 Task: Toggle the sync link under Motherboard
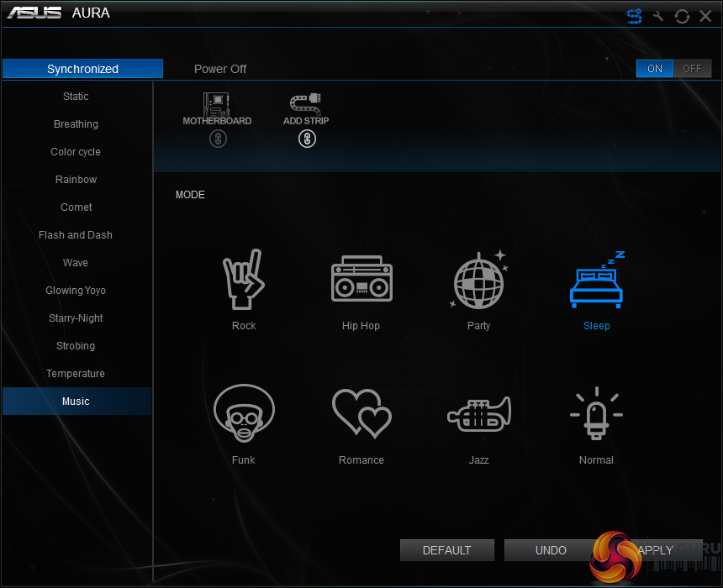click(218, 139)
